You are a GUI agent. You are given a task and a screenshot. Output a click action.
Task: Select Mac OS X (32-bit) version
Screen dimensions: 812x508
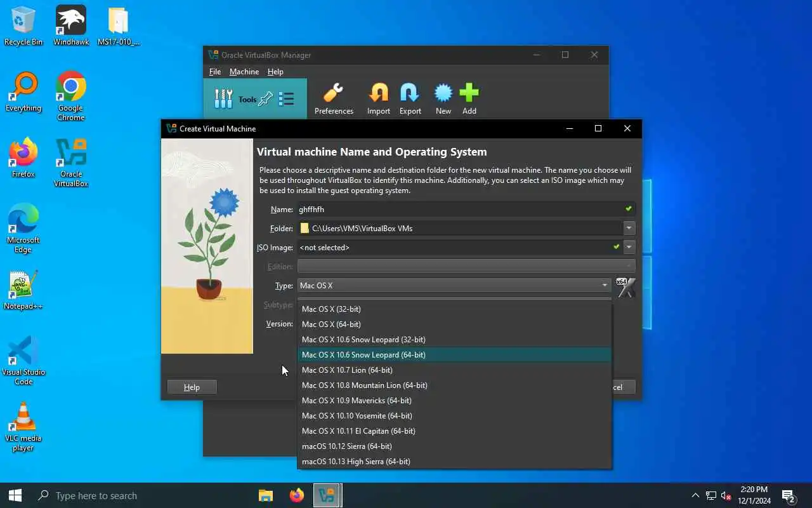[x=454, y=309]
